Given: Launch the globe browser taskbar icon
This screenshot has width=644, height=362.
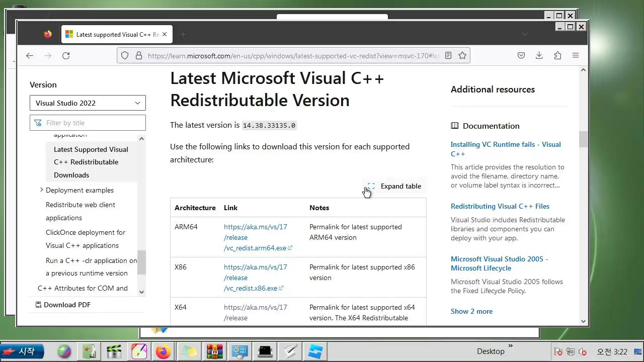Looking at the screenshot, I should pyautogui.click(x=64, y=351).
